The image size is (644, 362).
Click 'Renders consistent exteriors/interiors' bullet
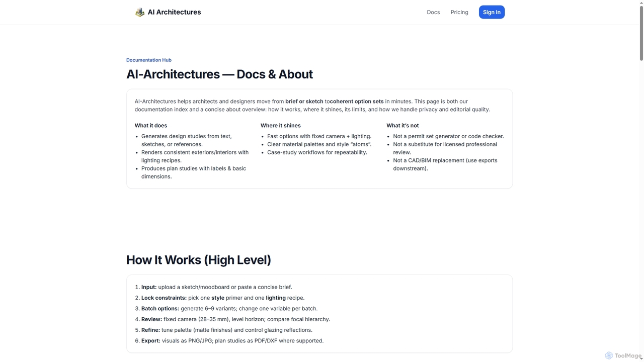[195, 156]
